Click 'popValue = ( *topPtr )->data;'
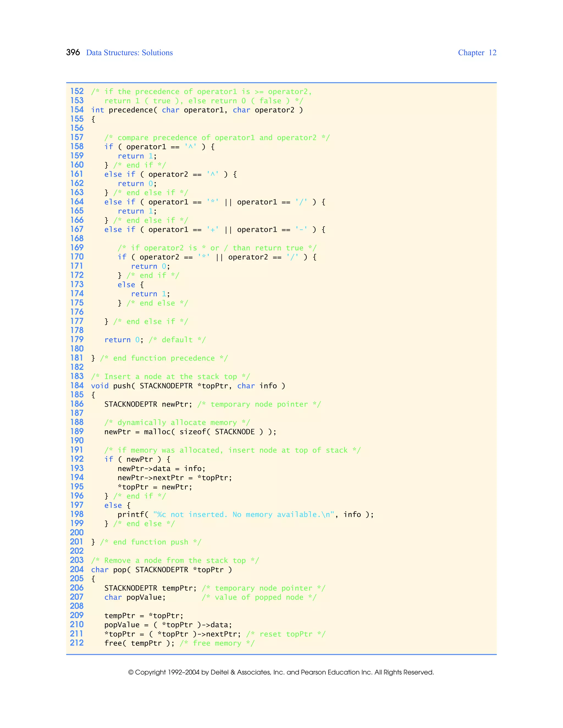Screen dimensions: 563x728 point(168,625)
